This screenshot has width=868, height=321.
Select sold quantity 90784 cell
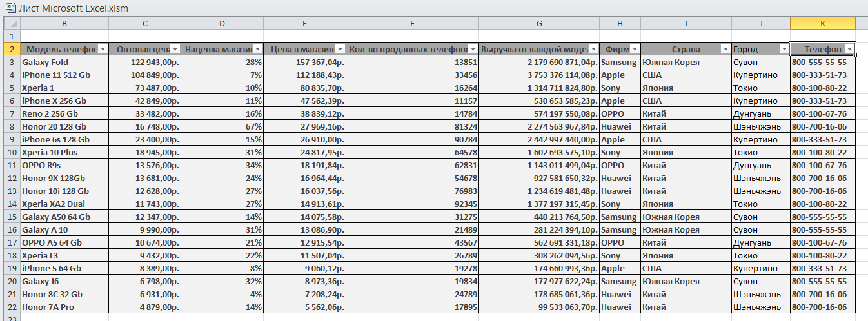pyautogui.click(x=412, y=139)
